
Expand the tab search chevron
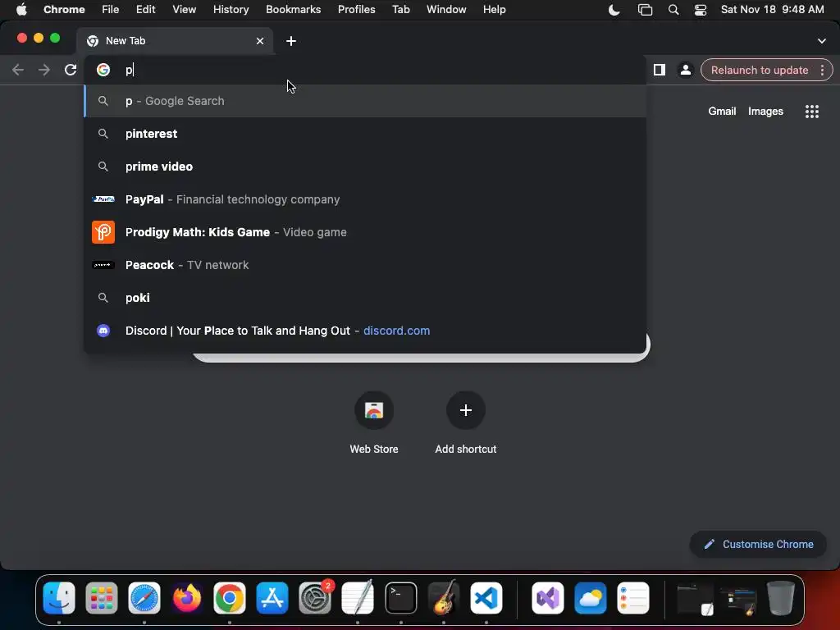coord(821,41)
